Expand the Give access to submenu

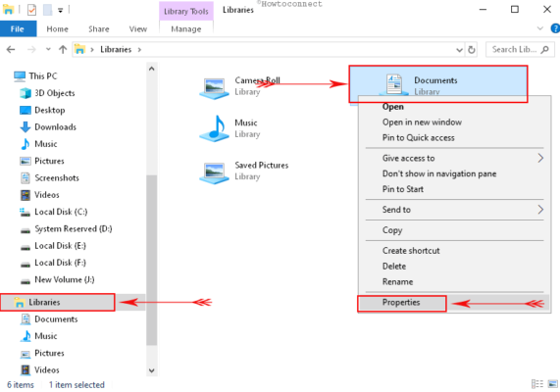455,158
